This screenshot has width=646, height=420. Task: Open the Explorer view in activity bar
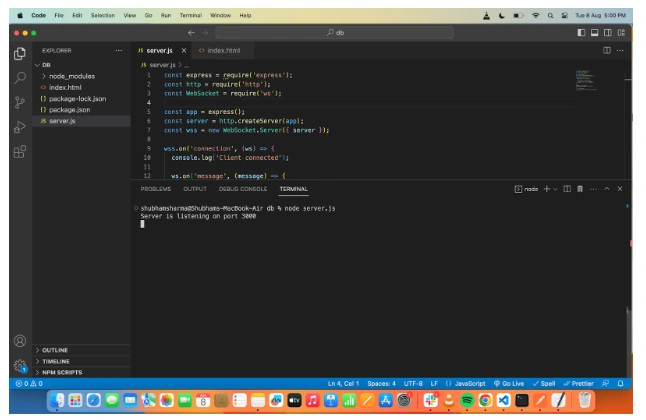[20, 53]
